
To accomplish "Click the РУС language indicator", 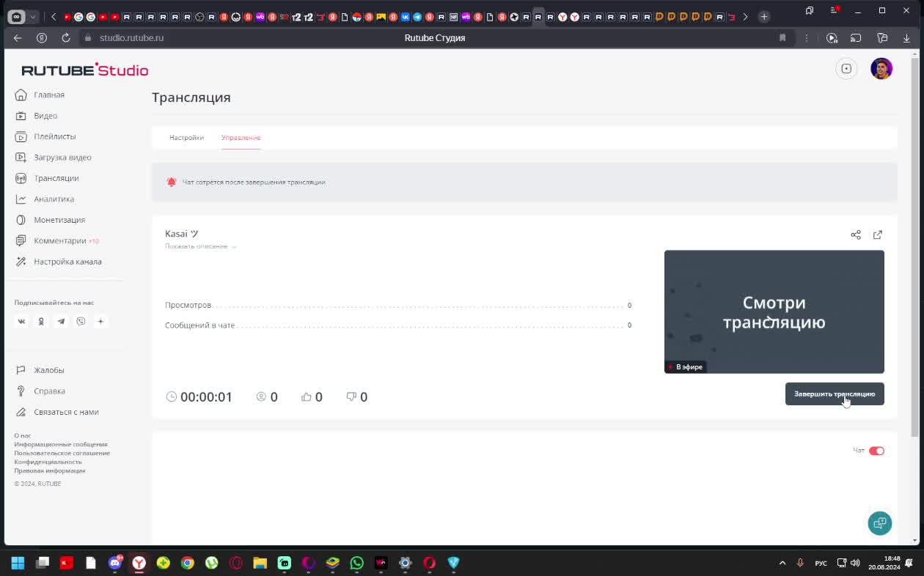I will coord(821,563).
